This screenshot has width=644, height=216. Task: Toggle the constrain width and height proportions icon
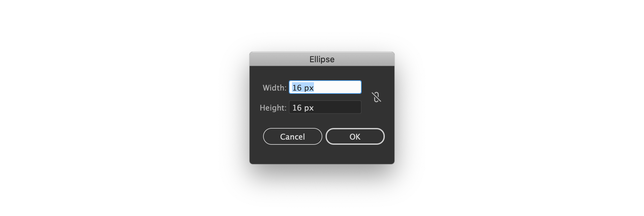[x=376, y=97]
